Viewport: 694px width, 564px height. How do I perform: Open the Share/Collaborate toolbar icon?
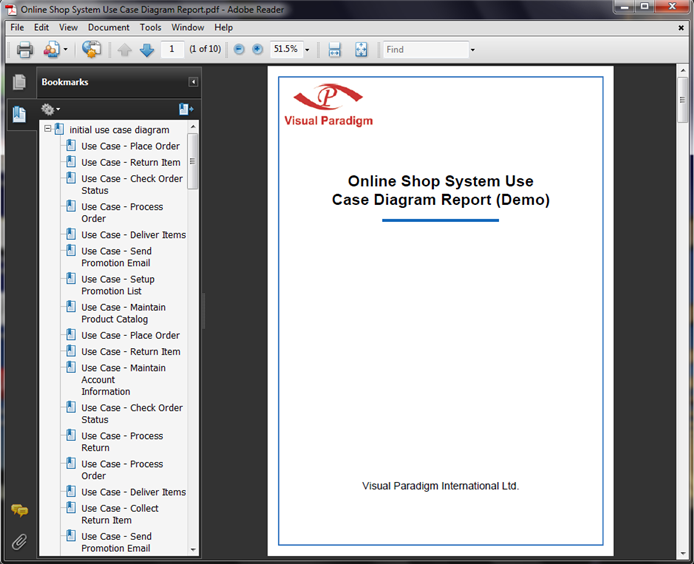[51, 50]
